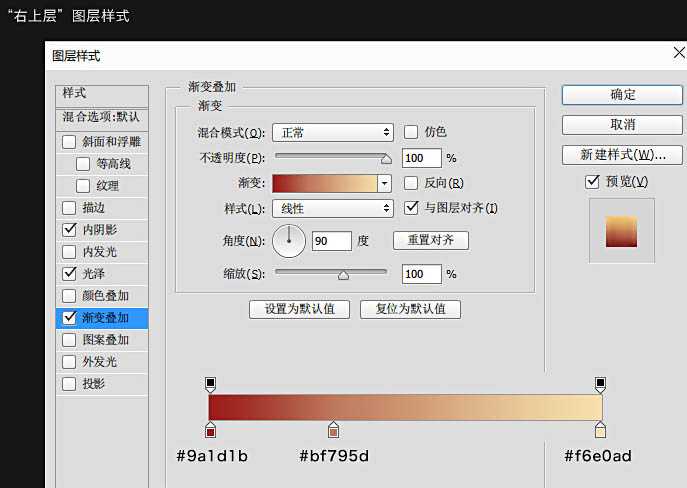
Task: Select the #bf795d middle color stop
Action: [x=333, y=430]
